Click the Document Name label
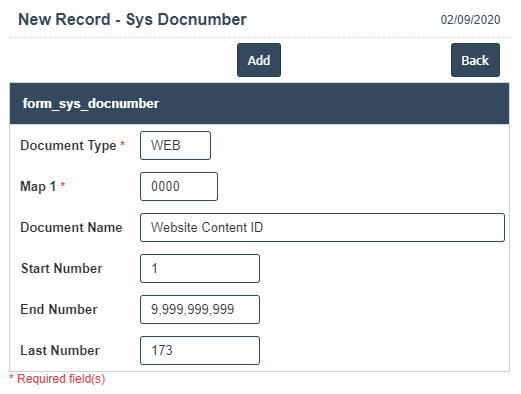This screenshot has width=521, height=394. tap(71, 227)
